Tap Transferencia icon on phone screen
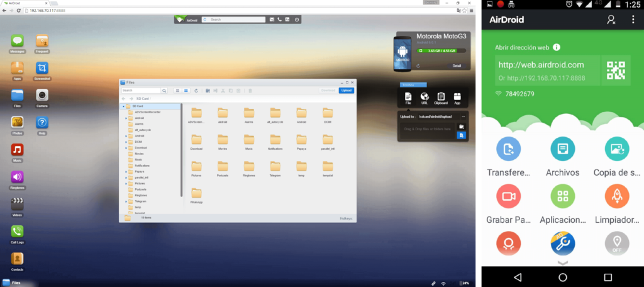 508,149
